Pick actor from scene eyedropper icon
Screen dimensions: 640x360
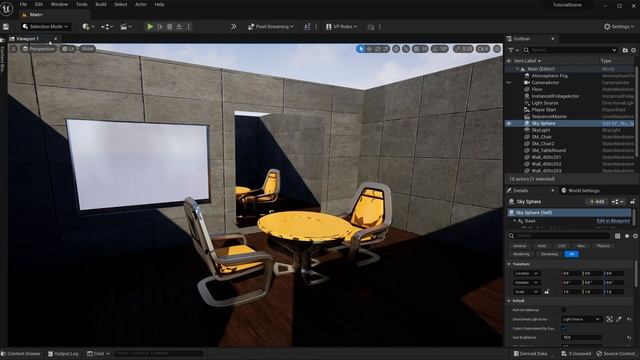(619, 319)
